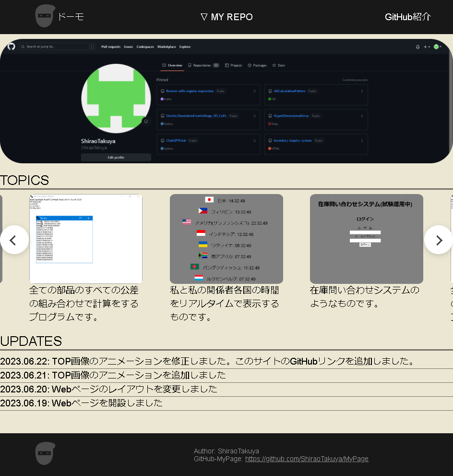Click the caption starting 全ての部品のすべての公差

click(x=84, y=303)
